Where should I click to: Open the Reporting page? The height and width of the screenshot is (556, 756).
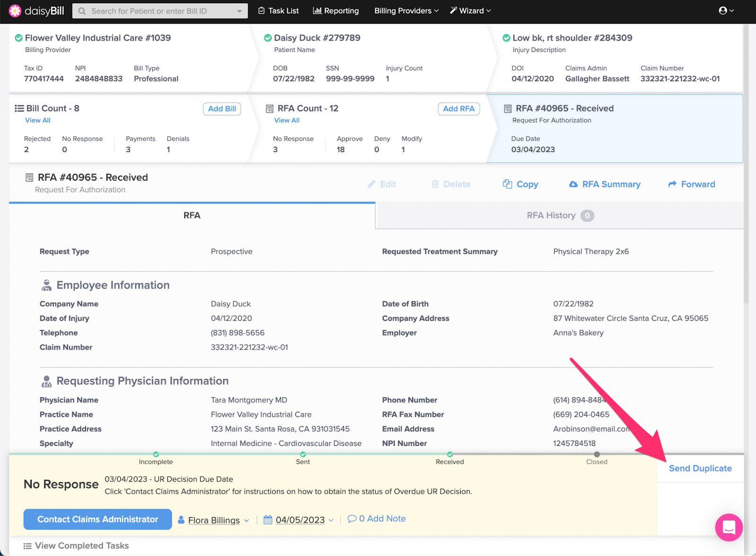[336, 10]
